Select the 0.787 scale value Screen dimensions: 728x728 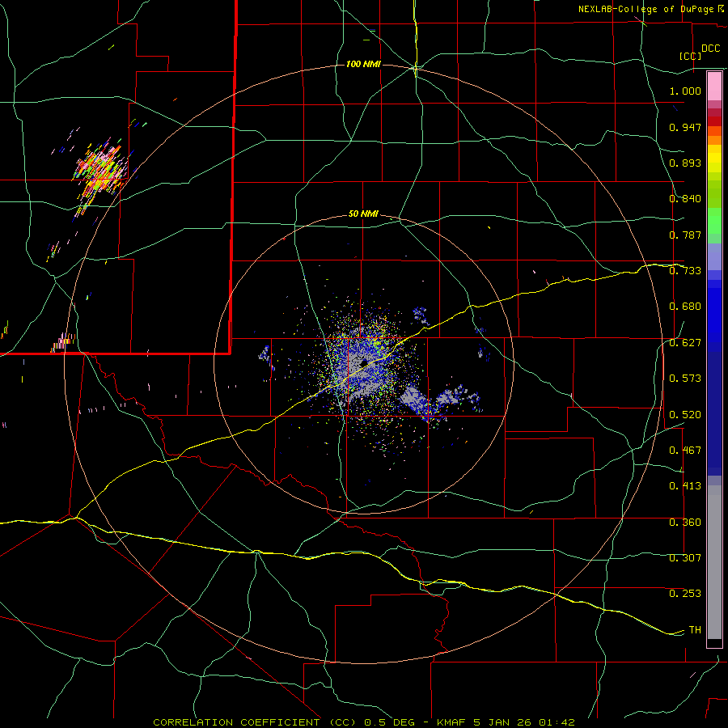[685, 235]
